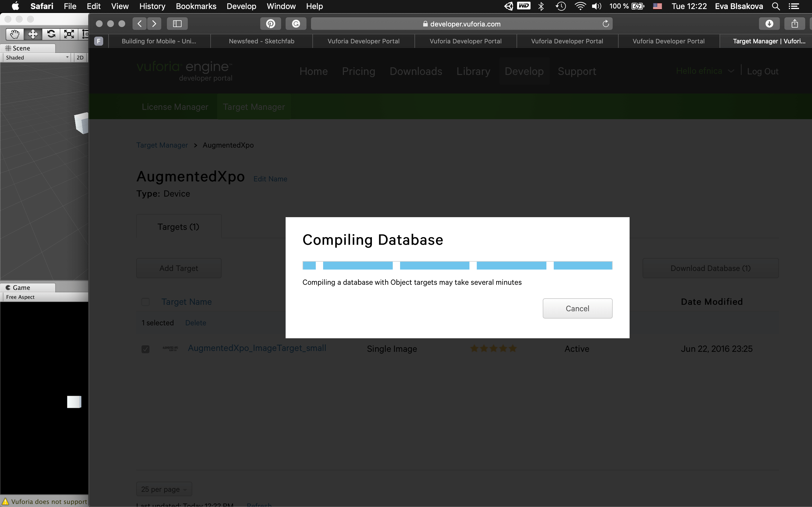Click the Compiling Database progress bar
The width and height of the screenshot is (812, 507).
pos(457,266)
